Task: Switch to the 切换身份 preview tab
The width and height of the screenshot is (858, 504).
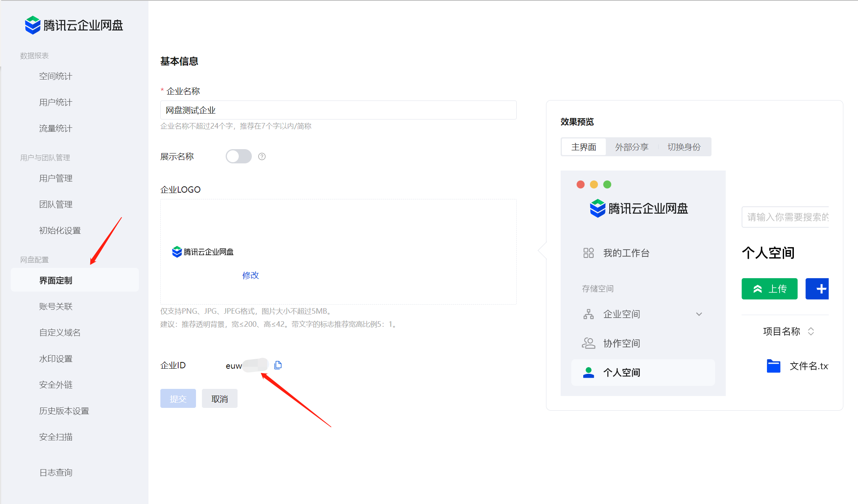Action: 684,147
